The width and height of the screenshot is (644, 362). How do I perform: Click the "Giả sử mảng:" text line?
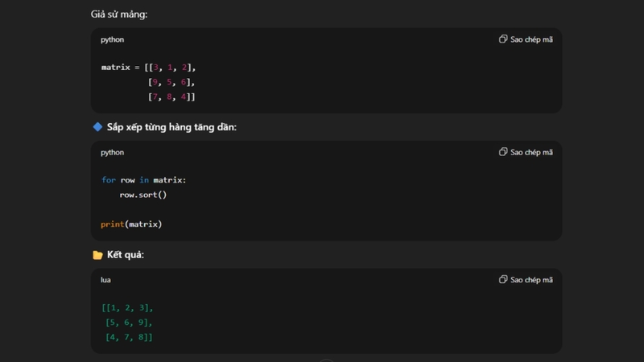click(x=119, y=14)
